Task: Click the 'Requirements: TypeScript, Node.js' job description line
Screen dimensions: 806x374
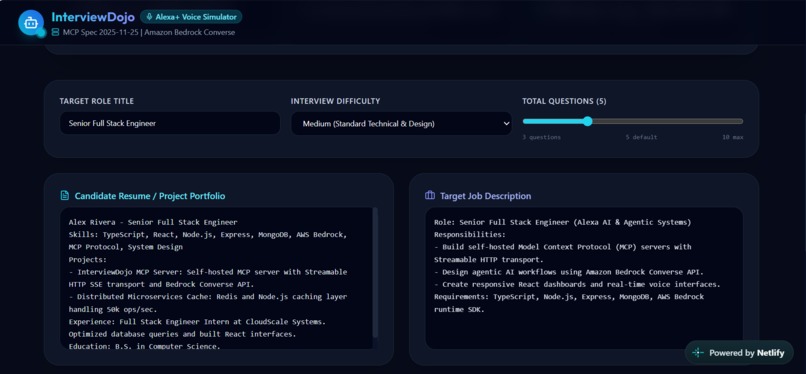Action: point(569,297)
